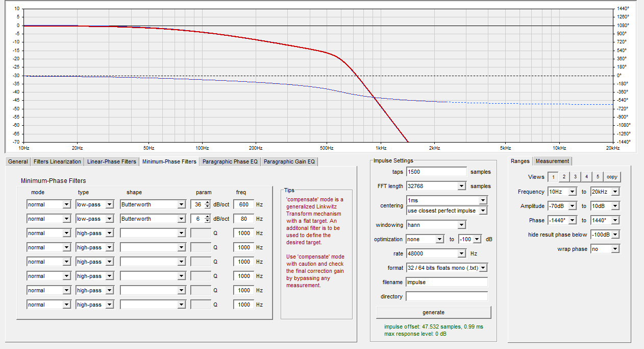Select the Minimum-Phase Filters tab
This screenshot has height=349, width=644.
pos(169,161)
